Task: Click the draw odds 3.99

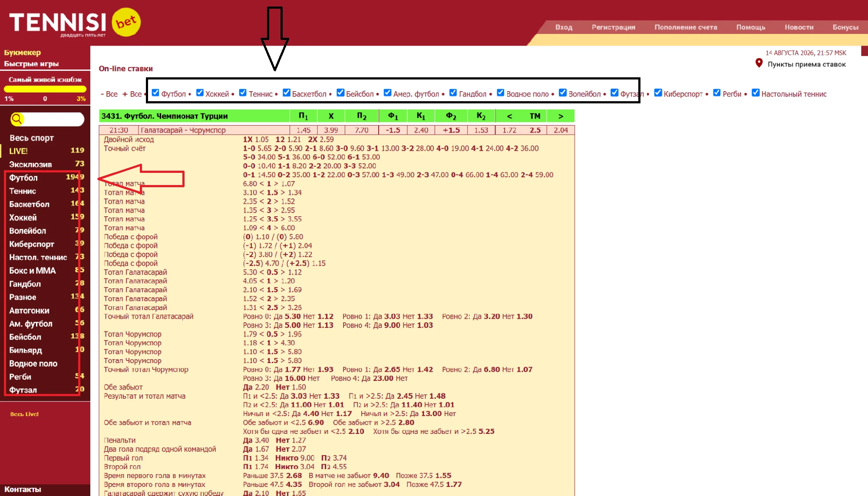Action: [331, 130]
